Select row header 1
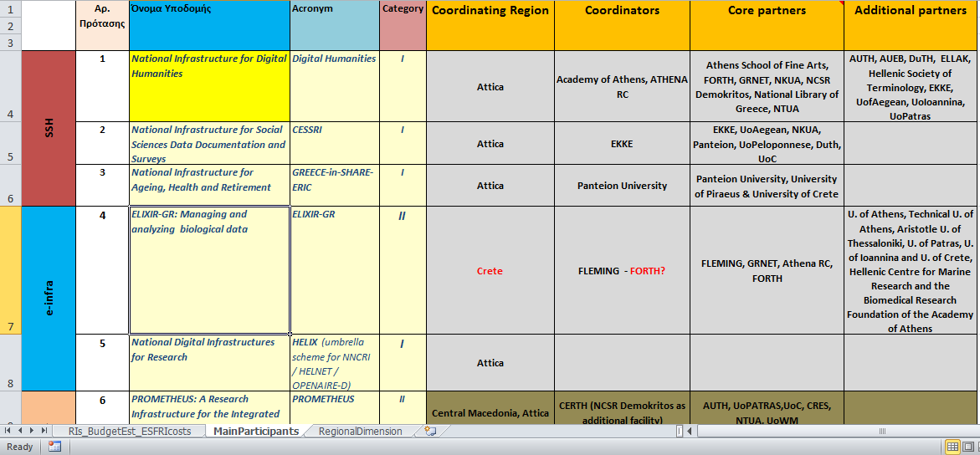This screenshot has height=455, width=980. click(x=11, y=8)
